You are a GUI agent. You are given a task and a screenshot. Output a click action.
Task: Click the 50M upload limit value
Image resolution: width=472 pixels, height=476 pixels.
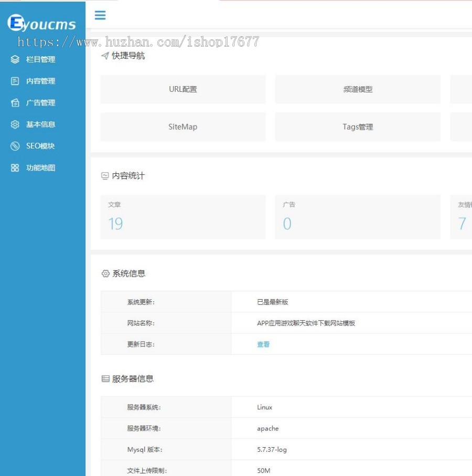264,471
